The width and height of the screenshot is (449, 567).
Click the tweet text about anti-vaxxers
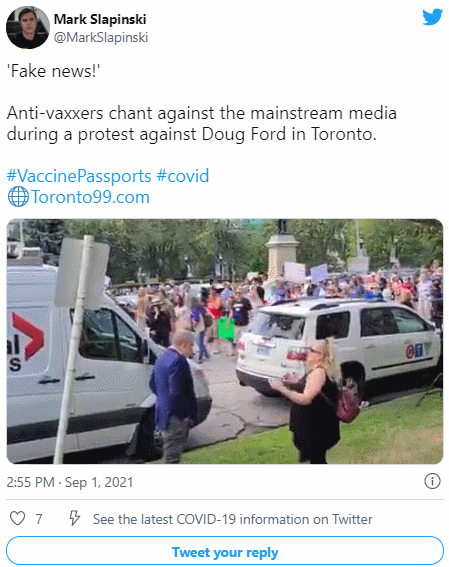coord(202,124)
